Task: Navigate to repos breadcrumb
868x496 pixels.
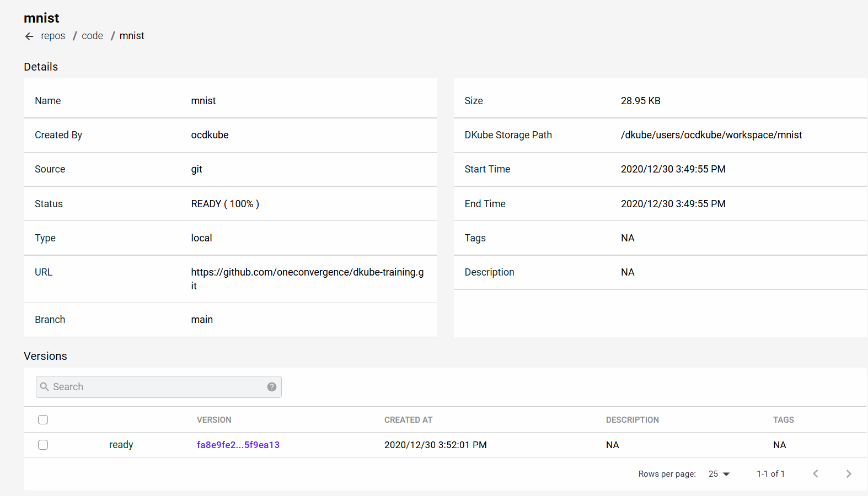Action: click(53, 36)
